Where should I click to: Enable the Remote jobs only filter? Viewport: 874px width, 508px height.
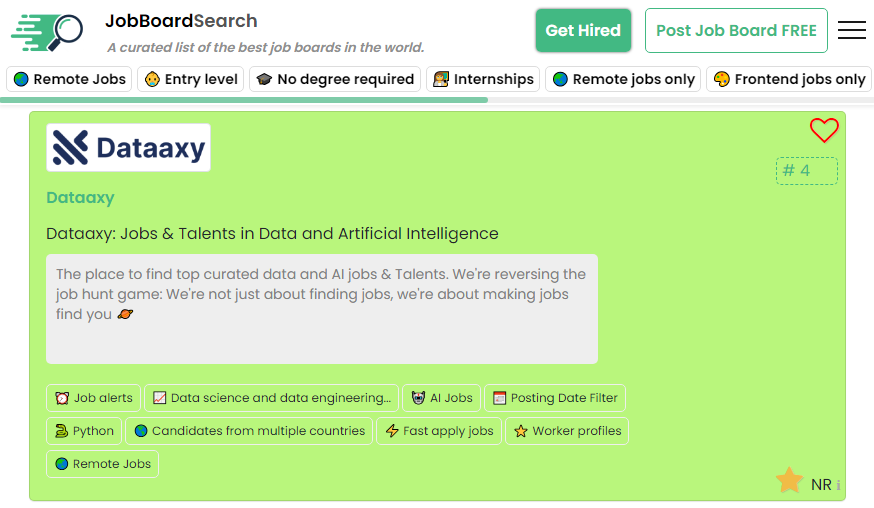pyautogui.click(x=623, y=79)
